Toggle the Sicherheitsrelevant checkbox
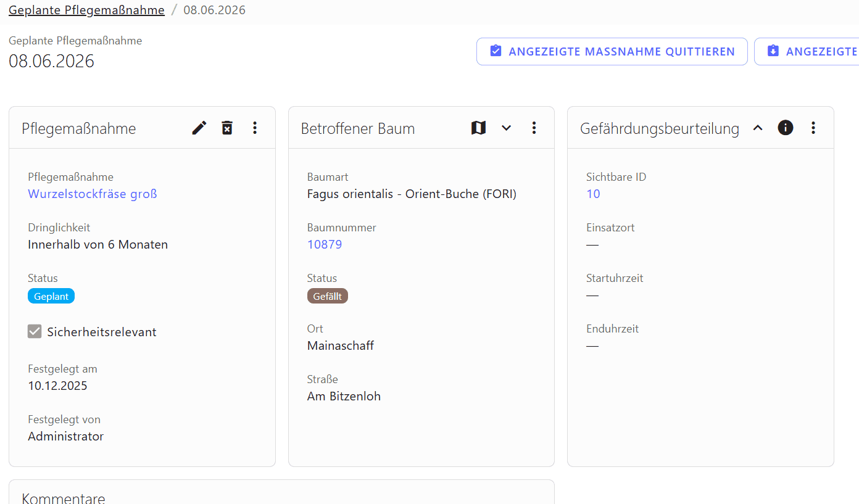The height and width of the screenshot is (504, 859). (35, 332)
